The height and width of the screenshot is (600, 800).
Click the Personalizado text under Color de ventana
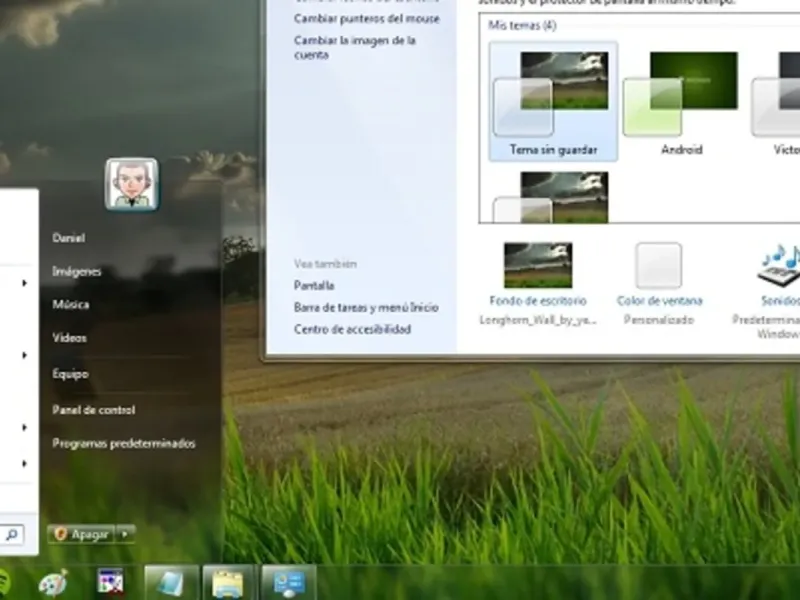659,320
